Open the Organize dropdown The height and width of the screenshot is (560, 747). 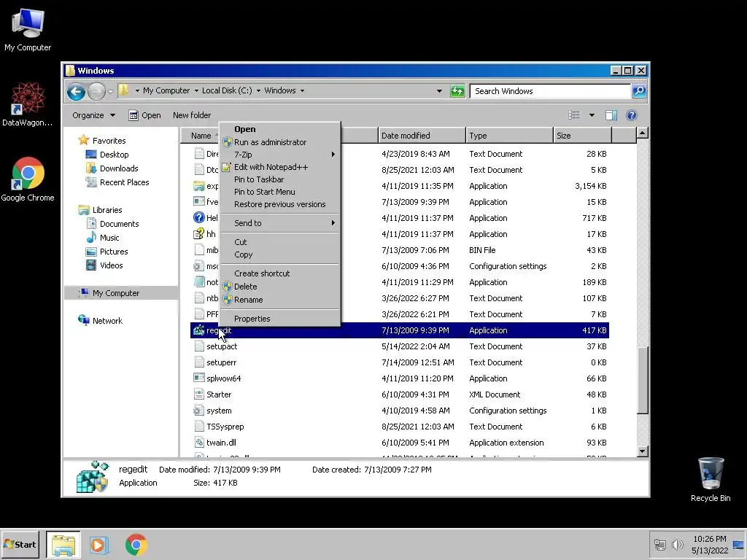[x=94, y=115]
